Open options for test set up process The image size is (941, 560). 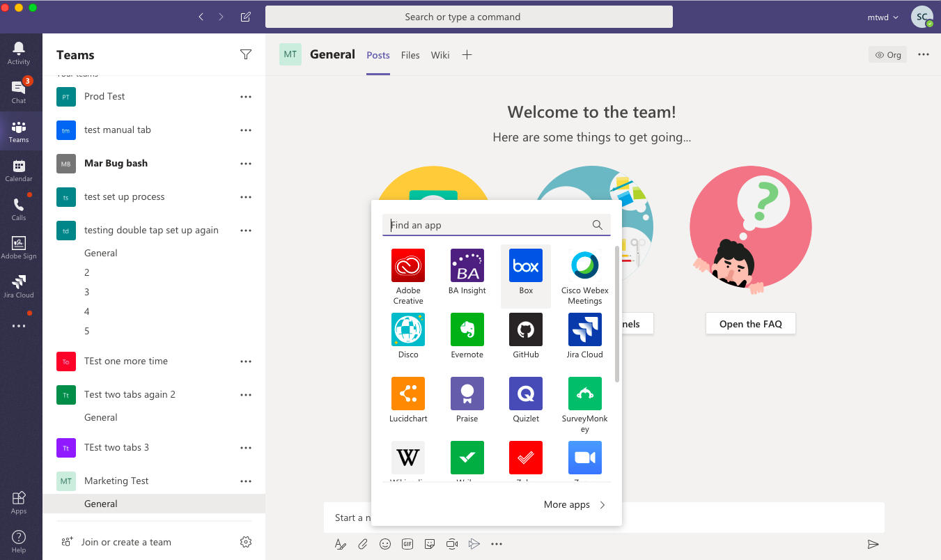click(246, 197)
